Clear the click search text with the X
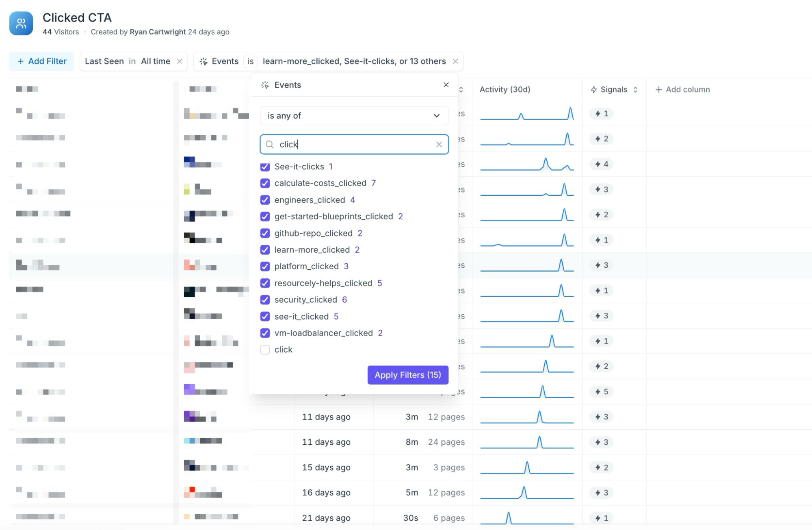Viewport: 812px width, 530px height. (439, 145)
